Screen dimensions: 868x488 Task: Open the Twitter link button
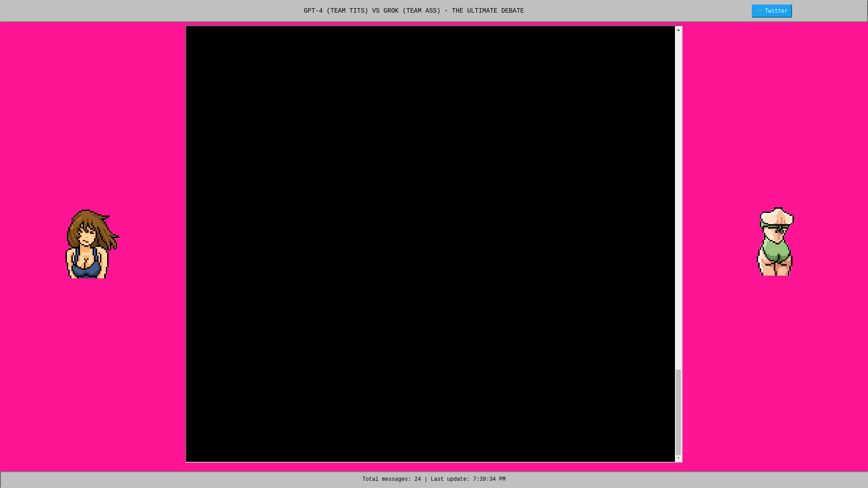point(772,11)
